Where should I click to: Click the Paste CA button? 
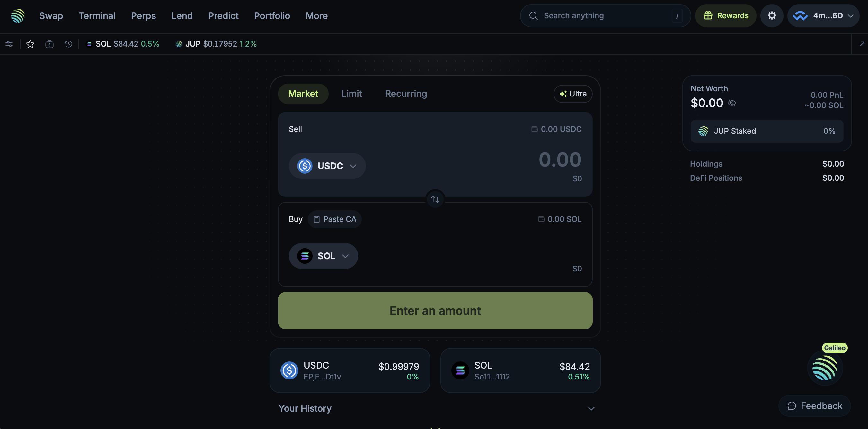click(334, 219)
